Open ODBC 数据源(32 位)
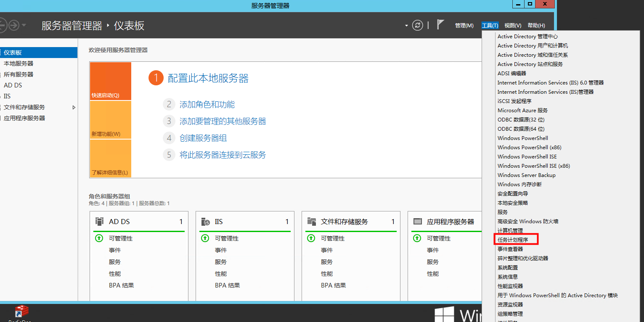Screen dimensions: 644x322 coord(521,120)
